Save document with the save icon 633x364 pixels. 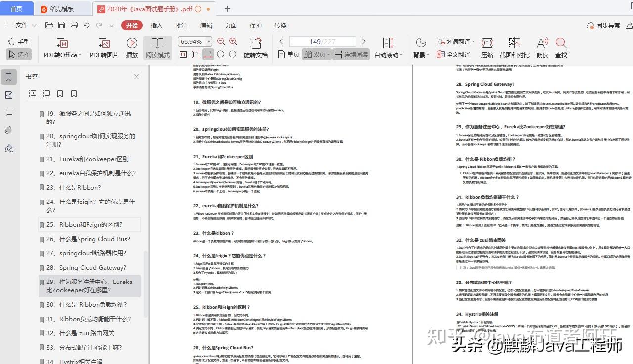[61, 25]
